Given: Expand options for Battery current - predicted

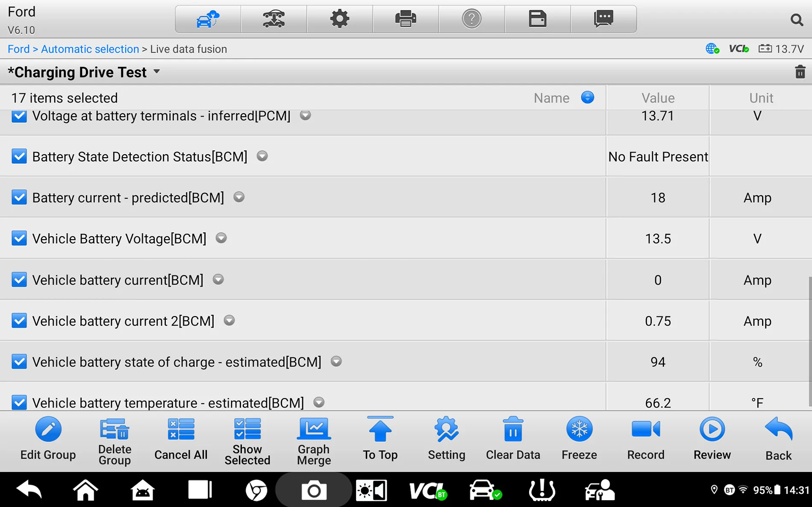Looking at the screenshot, I should pos(239,197).
